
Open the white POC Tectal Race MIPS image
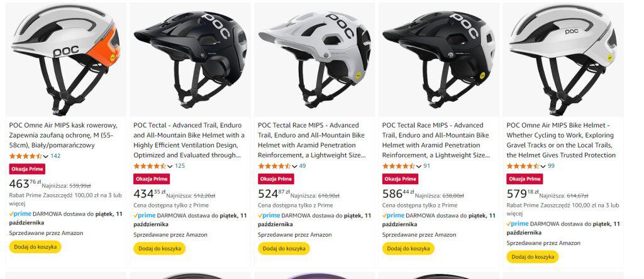[314, 60]
